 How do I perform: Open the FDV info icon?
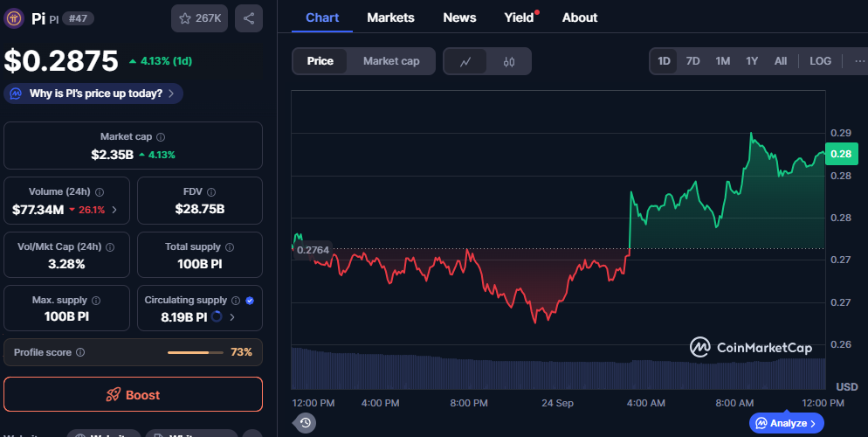click(211, 192)
